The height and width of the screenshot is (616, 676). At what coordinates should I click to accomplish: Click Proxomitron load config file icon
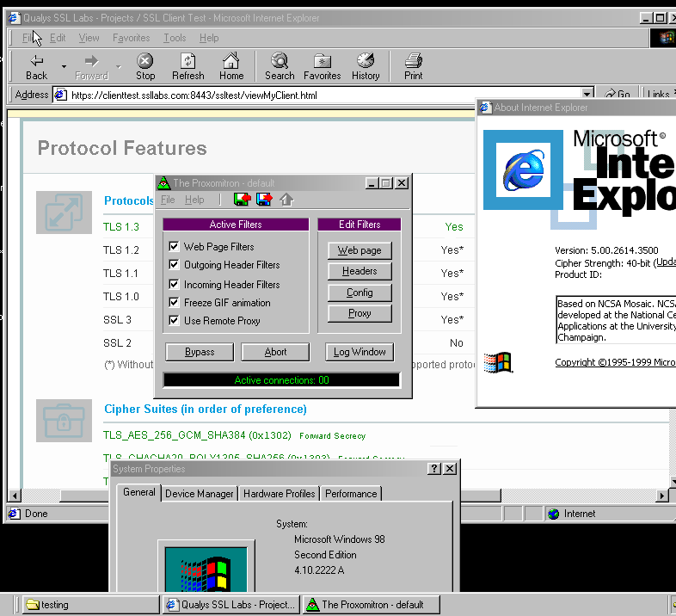tap(243, 200)
